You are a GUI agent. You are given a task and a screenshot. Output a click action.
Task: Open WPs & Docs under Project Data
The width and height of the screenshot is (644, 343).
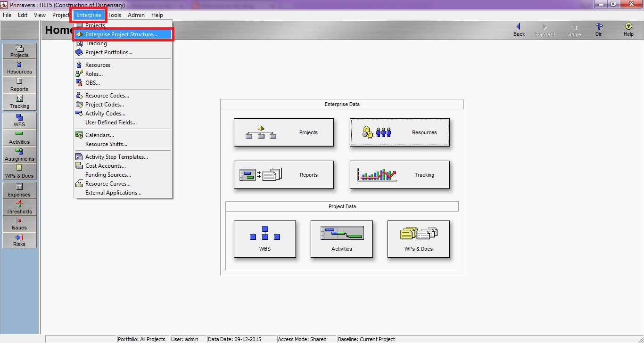(418, 239)
